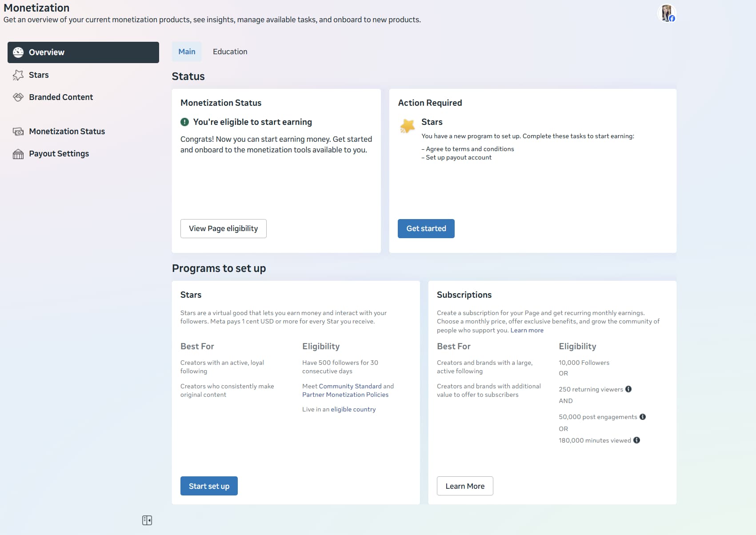The width and height of the screenshot is (756, 535).
Task: Open the Partner Monetization Policies link
Action: click(345, 395)
